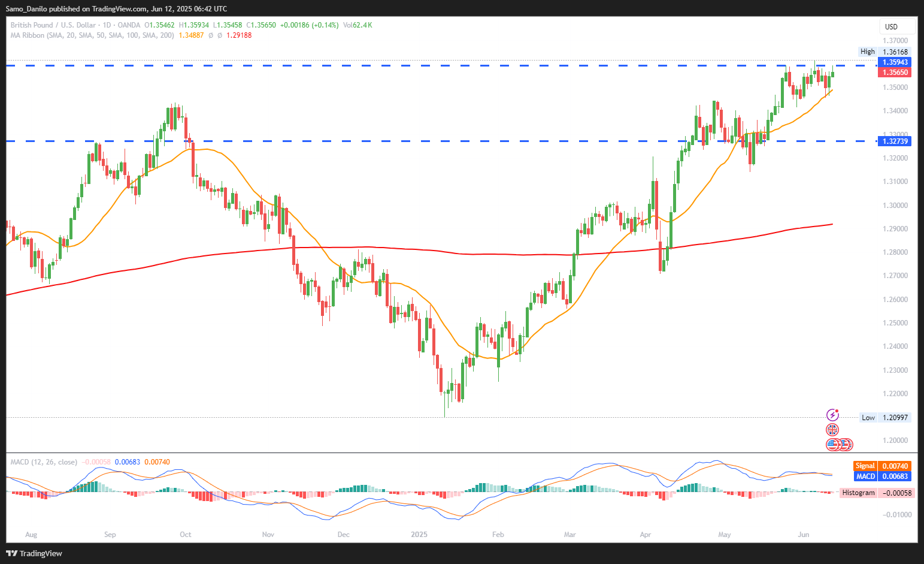
Task: Click the red 1.29188 SMA 200 value in legend
Action: tap(239, 35)
